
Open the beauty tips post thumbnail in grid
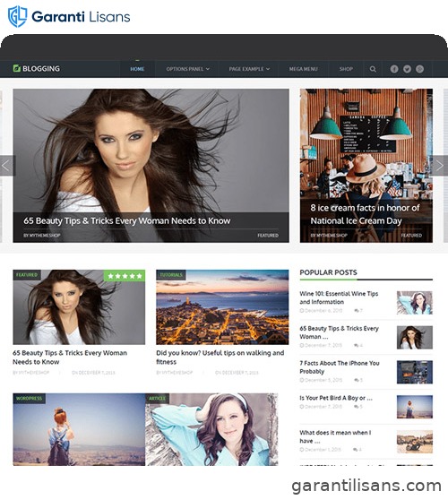point(79,307)
